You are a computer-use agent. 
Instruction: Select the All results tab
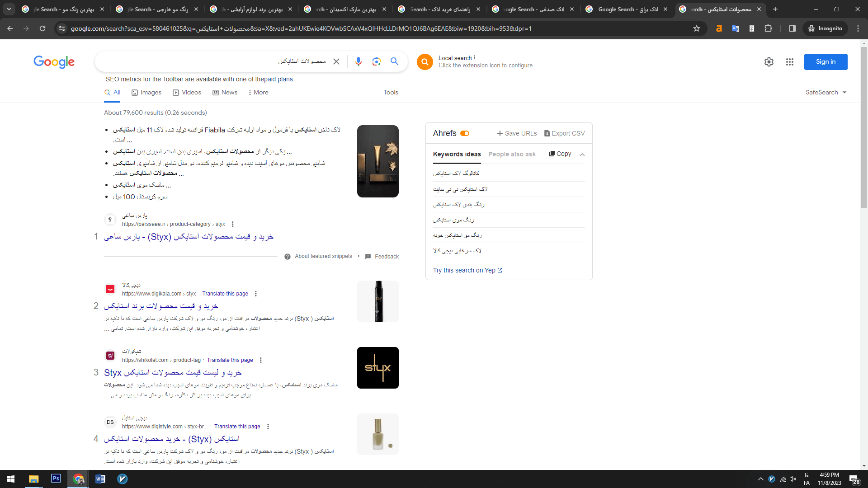(x=112, y=92)
